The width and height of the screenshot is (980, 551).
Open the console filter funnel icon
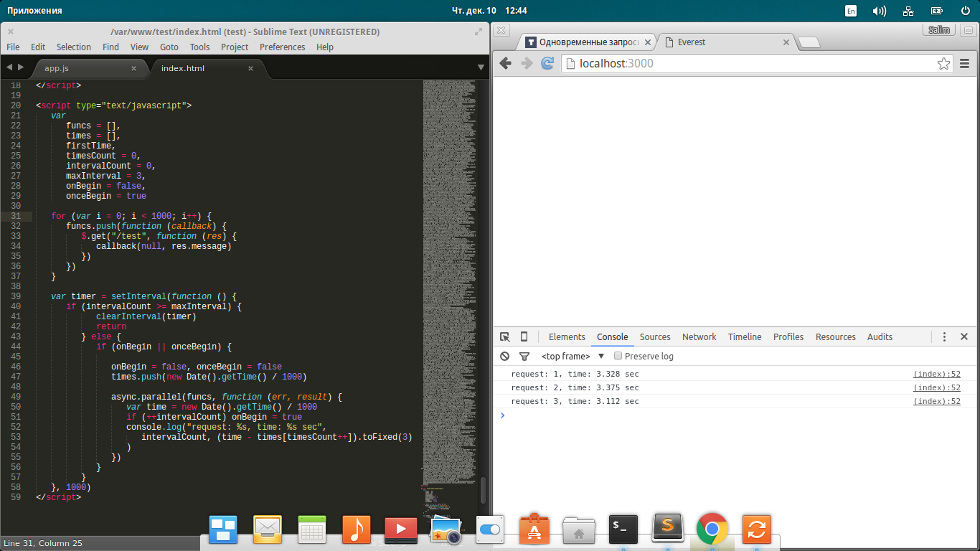coord(524,356)
